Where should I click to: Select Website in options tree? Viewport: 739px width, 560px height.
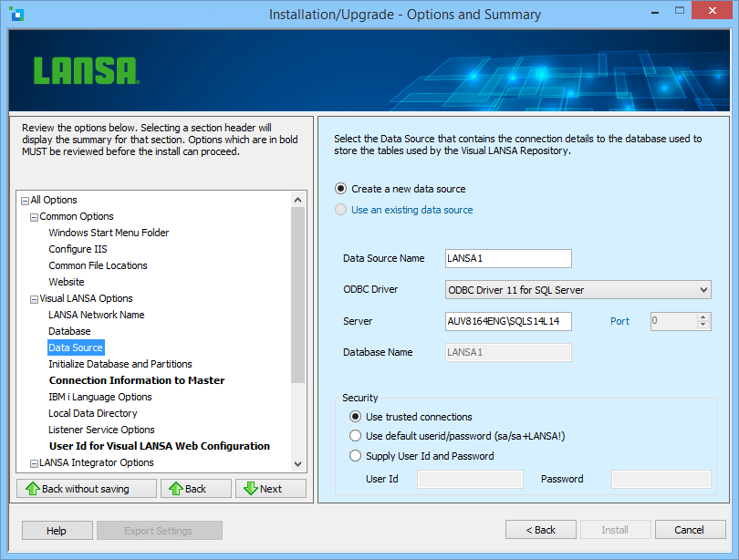(67, 282)
